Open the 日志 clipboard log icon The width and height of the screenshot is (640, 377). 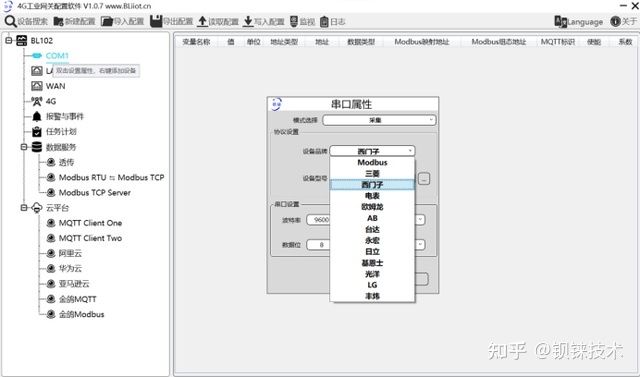click(324, 22)
